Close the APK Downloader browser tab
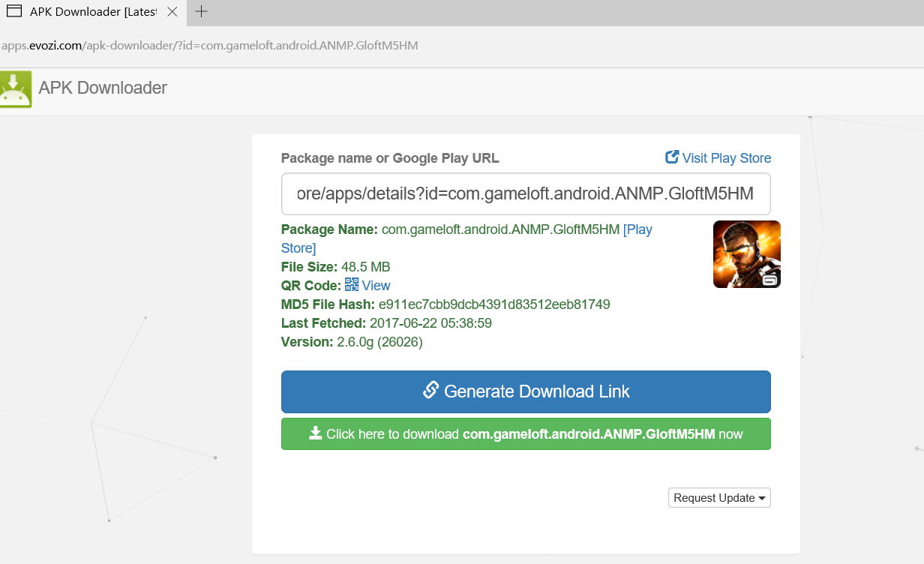 pyautogui.click(x=171, y=12)
